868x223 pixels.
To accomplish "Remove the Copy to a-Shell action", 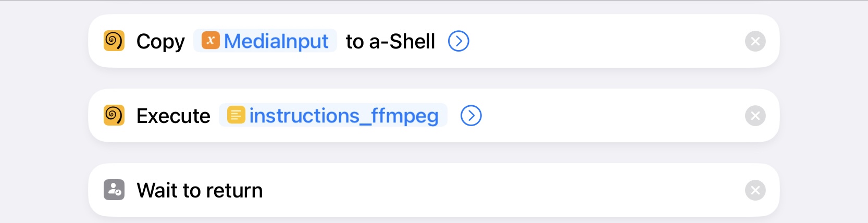I will (755, 41).
